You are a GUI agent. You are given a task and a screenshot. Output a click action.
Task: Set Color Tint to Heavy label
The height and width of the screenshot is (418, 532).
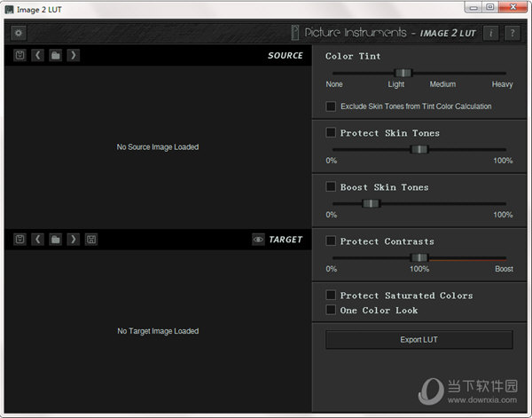click(x=502, y=84)
